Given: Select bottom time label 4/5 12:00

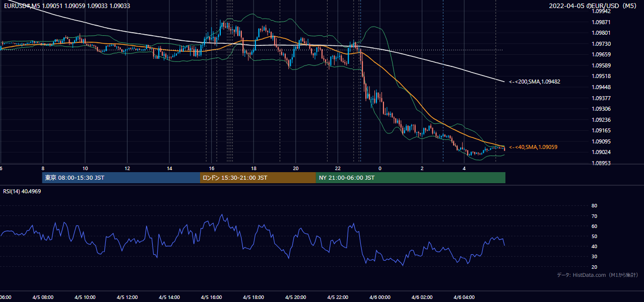Looking at the screenshot, I should pos(127,297).
